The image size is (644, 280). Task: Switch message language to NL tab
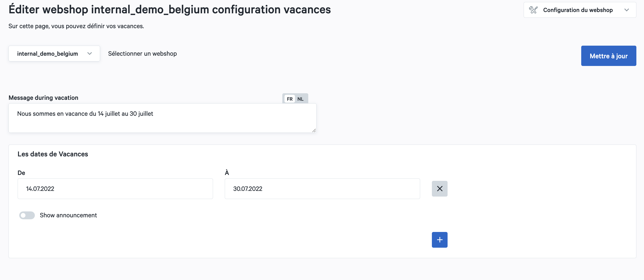(x=300, y=99)
